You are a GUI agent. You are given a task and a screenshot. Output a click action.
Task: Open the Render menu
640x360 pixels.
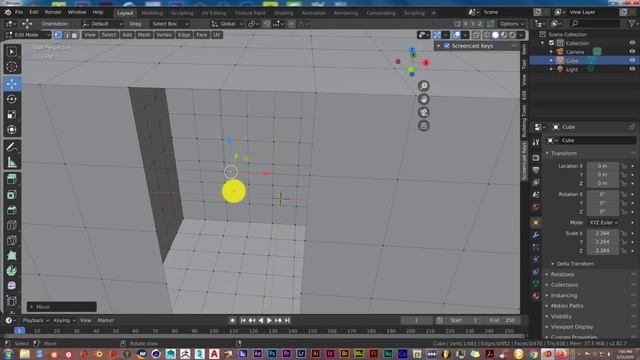(53, 12)
